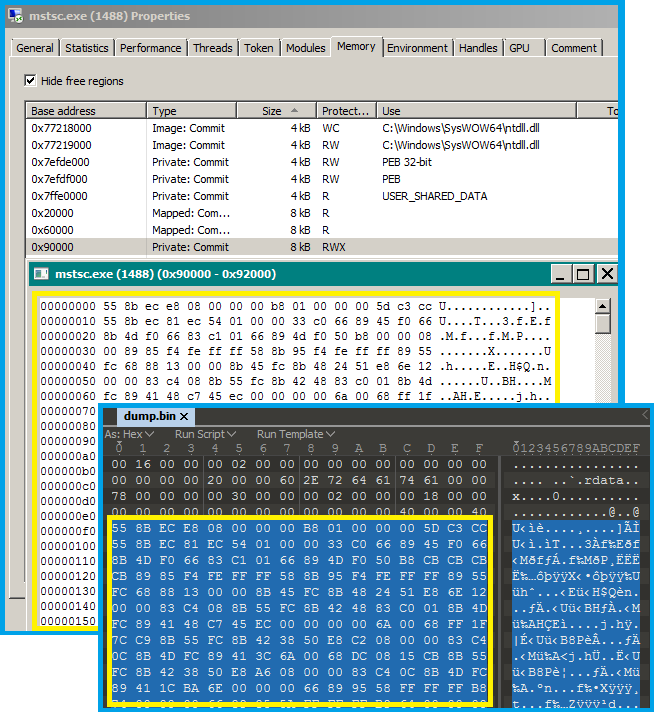Go to the Modules tab
The image size is (654, 712).
305,48
